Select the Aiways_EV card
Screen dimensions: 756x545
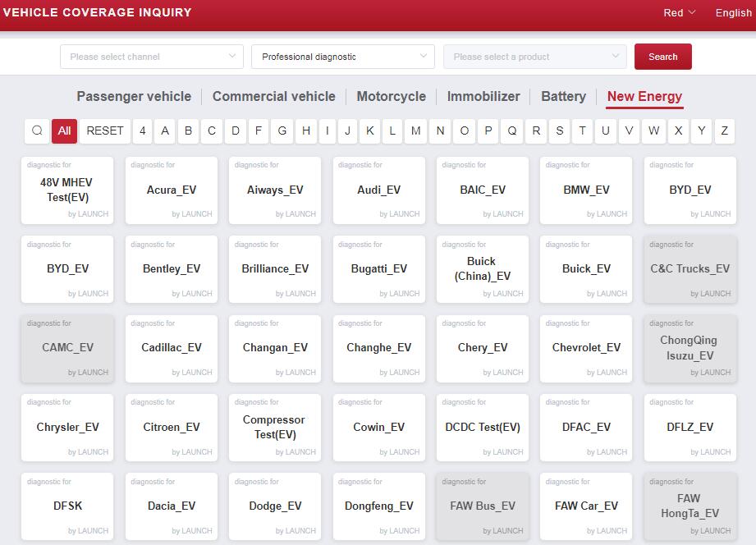point(275,190)
